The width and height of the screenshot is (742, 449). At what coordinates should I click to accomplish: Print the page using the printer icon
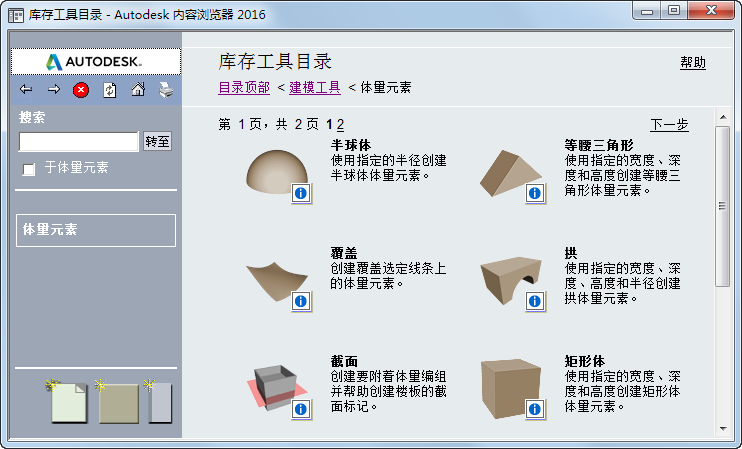pyautogui.click(x=166, y=89)
